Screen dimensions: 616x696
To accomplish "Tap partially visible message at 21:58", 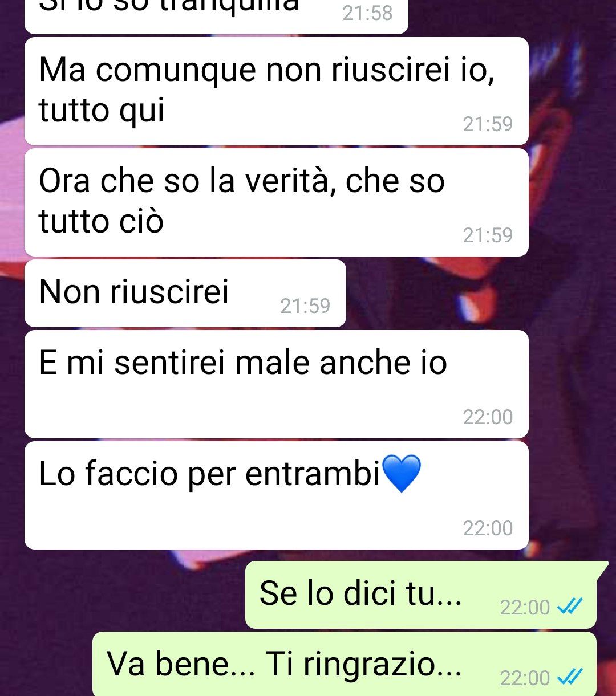I will (x=216, y=14).
